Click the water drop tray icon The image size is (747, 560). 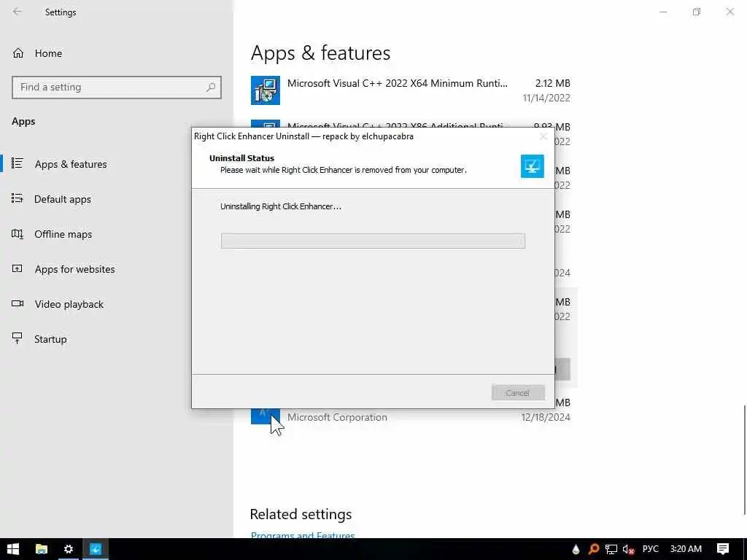[576, 549]
